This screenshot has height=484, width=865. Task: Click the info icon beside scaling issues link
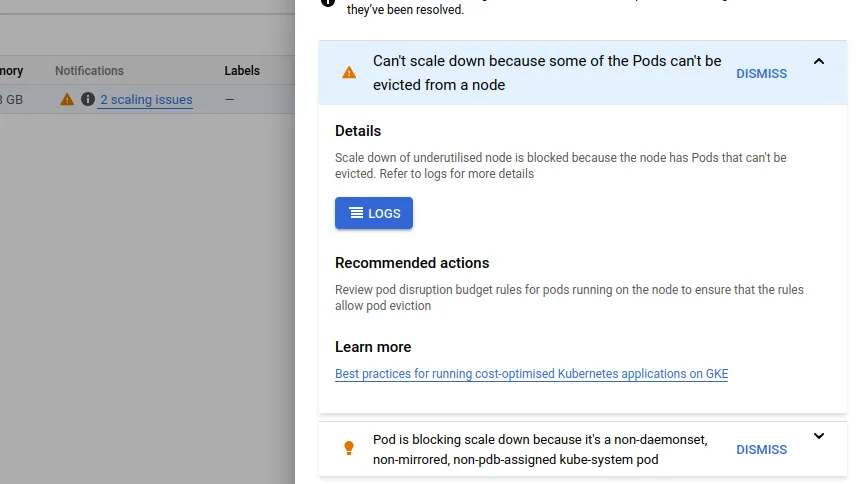coord(88,99)
